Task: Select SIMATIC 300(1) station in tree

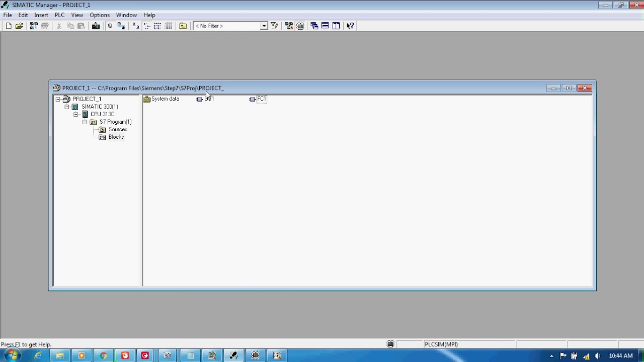Action: click(x=100, y=107)
